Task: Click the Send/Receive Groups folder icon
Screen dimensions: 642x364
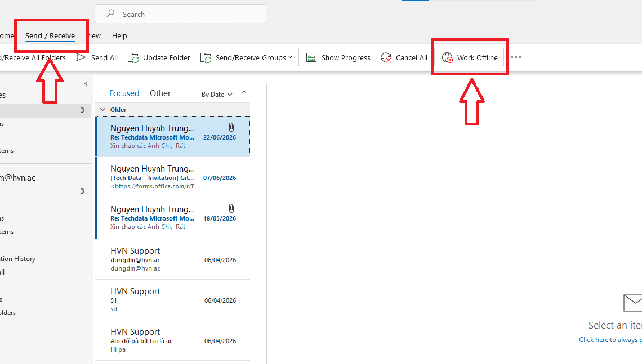Action: tap(206, 58)
